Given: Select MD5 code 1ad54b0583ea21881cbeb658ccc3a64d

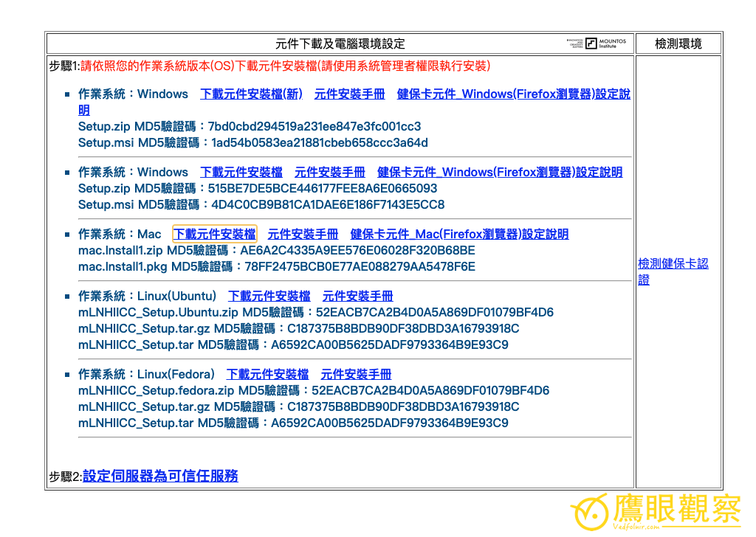Looking at the screenshot, I should coord(320,142).
